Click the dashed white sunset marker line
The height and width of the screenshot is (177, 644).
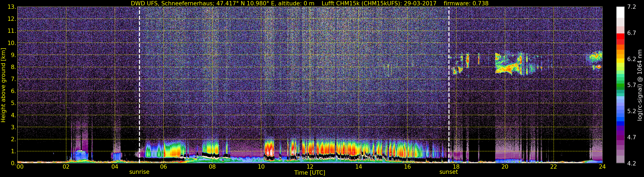click(x=449, y=85)
